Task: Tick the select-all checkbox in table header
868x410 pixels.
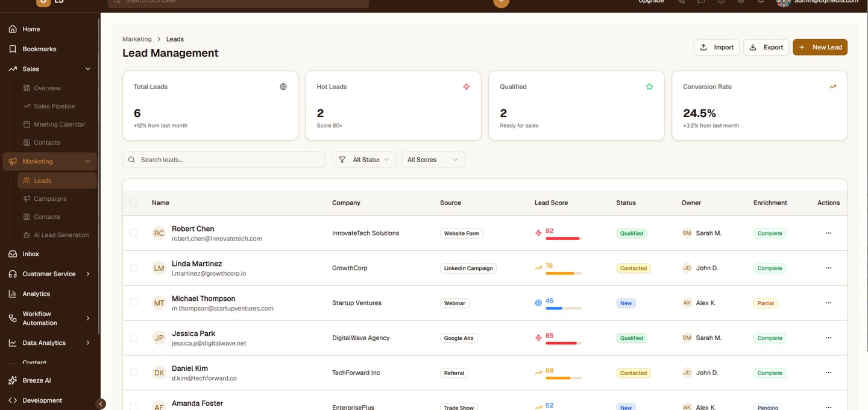Action: 134,203
